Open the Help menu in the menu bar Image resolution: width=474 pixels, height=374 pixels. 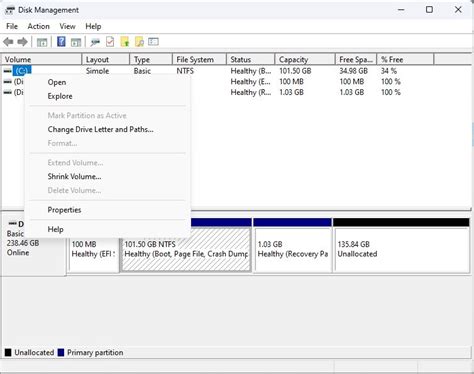coord(93,26)
